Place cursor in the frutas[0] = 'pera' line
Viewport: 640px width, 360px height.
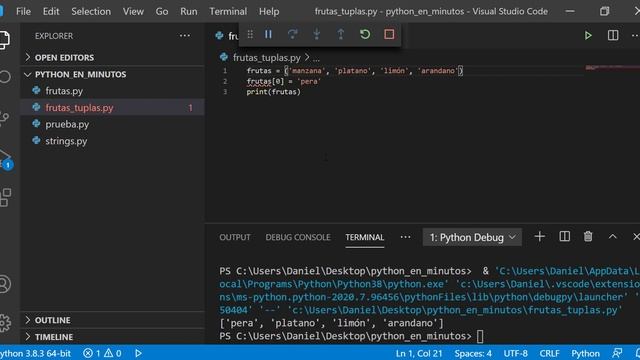point(283,81)
